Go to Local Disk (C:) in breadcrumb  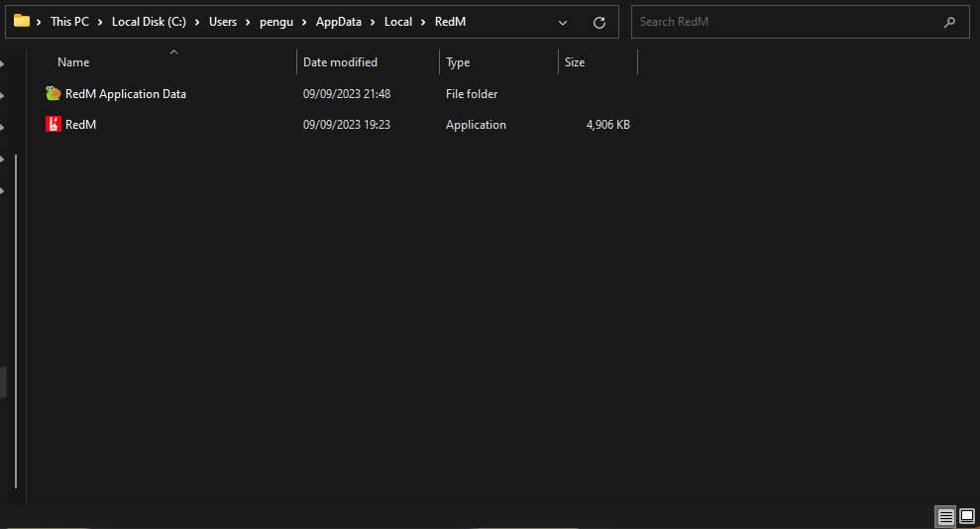click(149, 22)
